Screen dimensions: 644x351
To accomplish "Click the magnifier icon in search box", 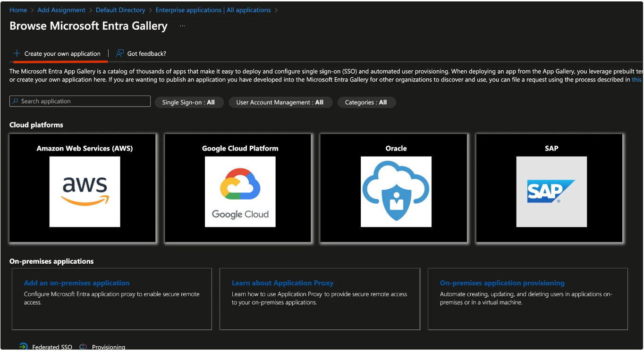I will 16,101.
